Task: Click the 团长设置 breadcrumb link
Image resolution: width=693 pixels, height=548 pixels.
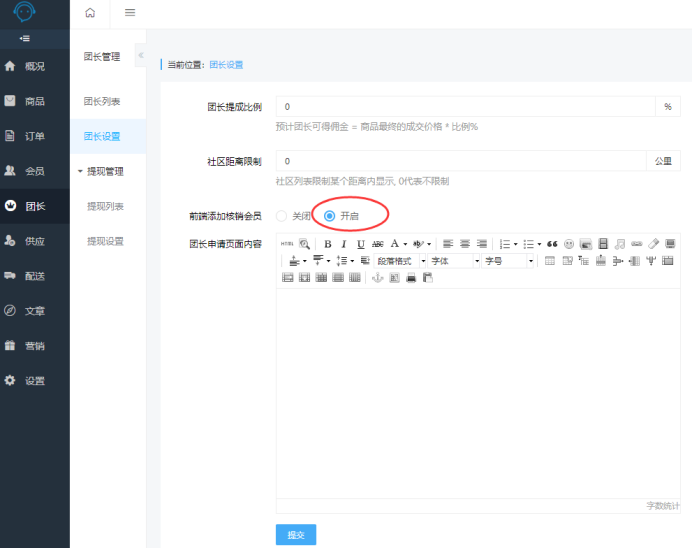Action: pyautogui.click(x=226, y=65)
